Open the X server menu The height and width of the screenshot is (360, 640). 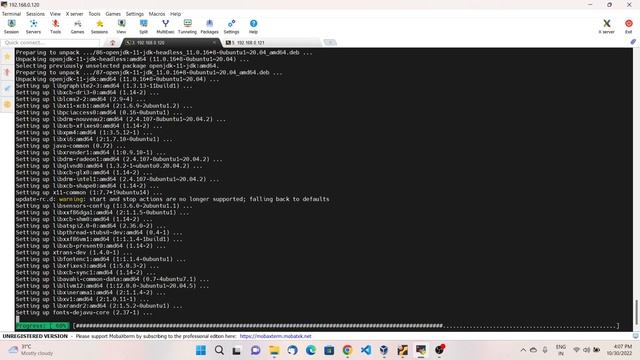(x=74, y=14)
